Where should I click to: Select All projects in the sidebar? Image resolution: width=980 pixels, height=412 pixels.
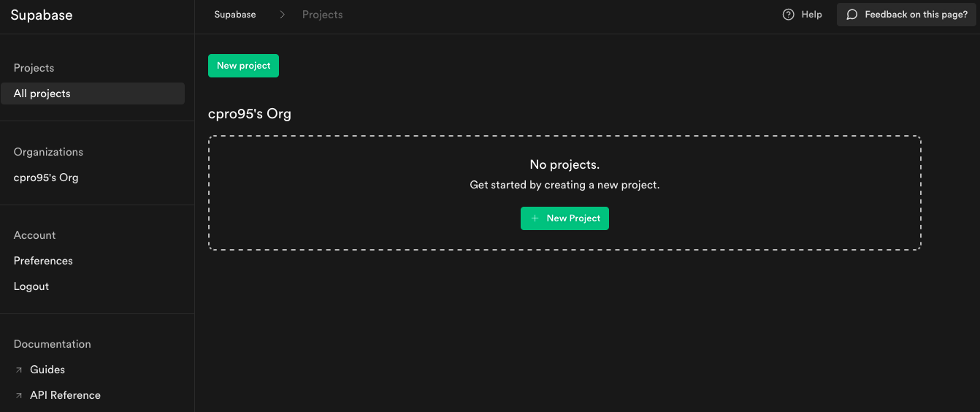click(93, 94)
